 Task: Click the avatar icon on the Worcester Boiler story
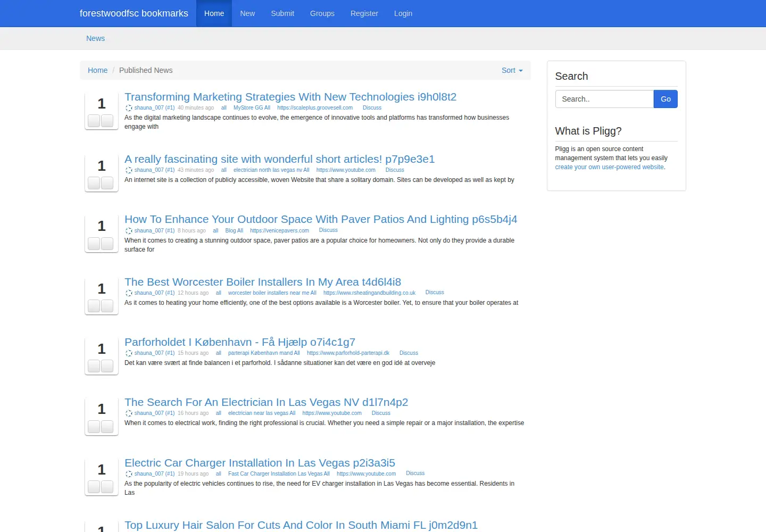click(x=129, y=293)
